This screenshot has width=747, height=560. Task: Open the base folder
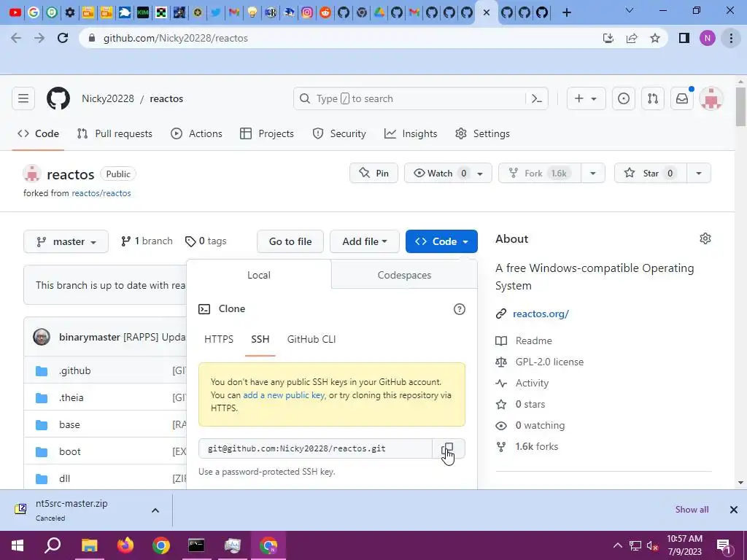click(x=69, y=425)
